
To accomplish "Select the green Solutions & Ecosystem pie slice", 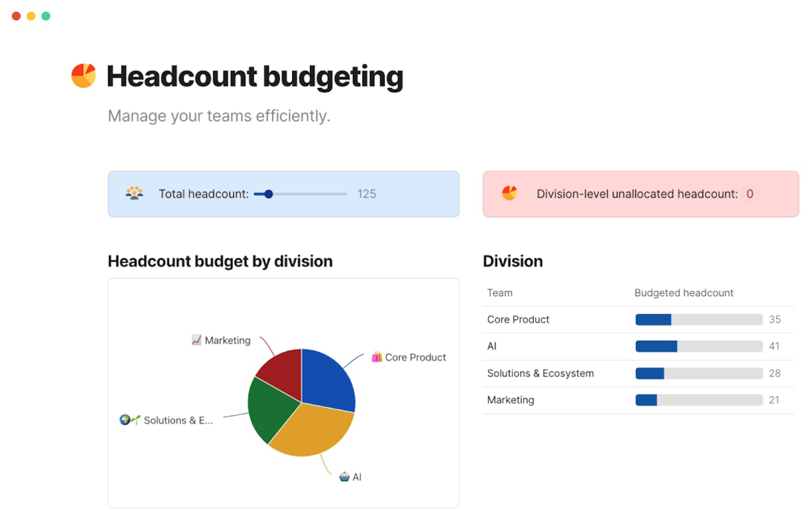I will click(270, 409).
